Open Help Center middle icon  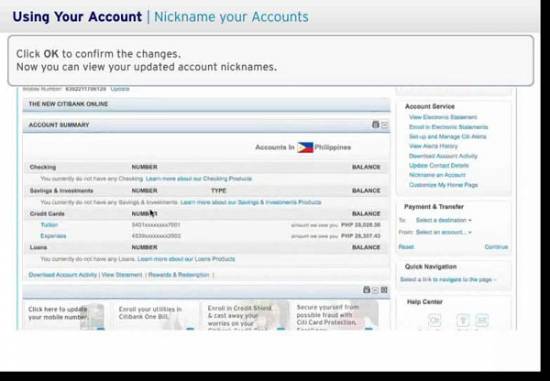tap(463, 320)
